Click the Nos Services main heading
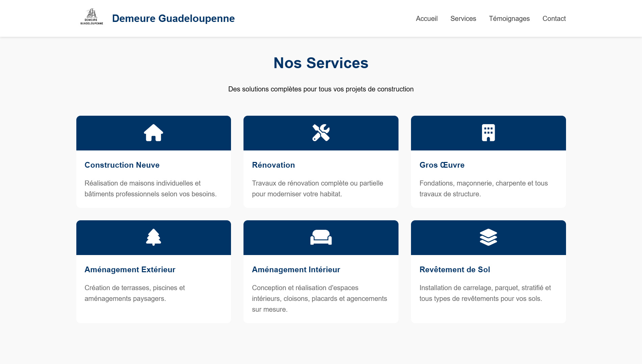This screenshot has width=642, height=364. coord(321,63)
